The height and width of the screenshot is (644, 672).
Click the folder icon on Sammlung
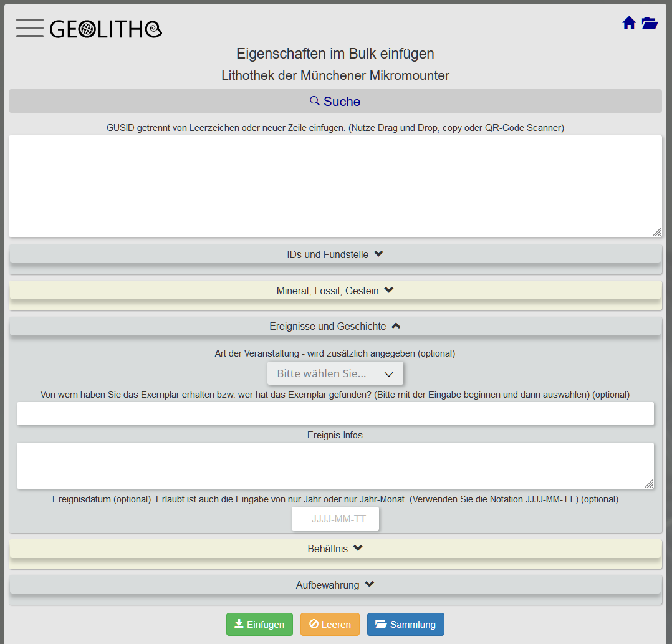[381, 624]
